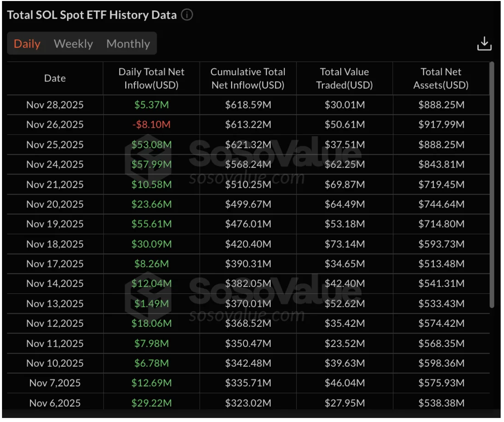Select the Nov 6,2025 date cell
The height and width of the screenshot is (422, 504).
coord(55,403)
